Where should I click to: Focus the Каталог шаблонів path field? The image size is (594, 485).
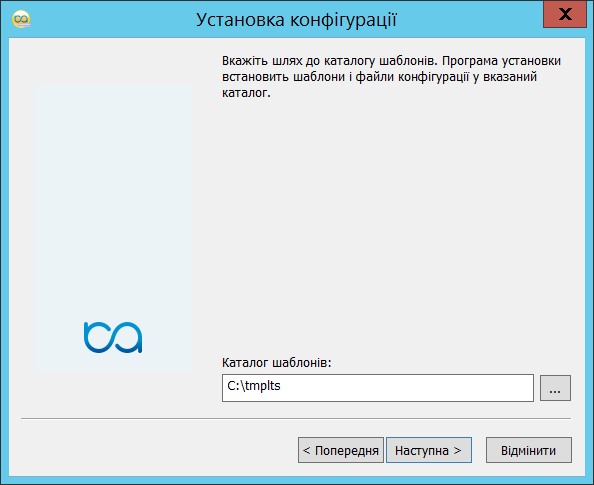tap(378, 388)
